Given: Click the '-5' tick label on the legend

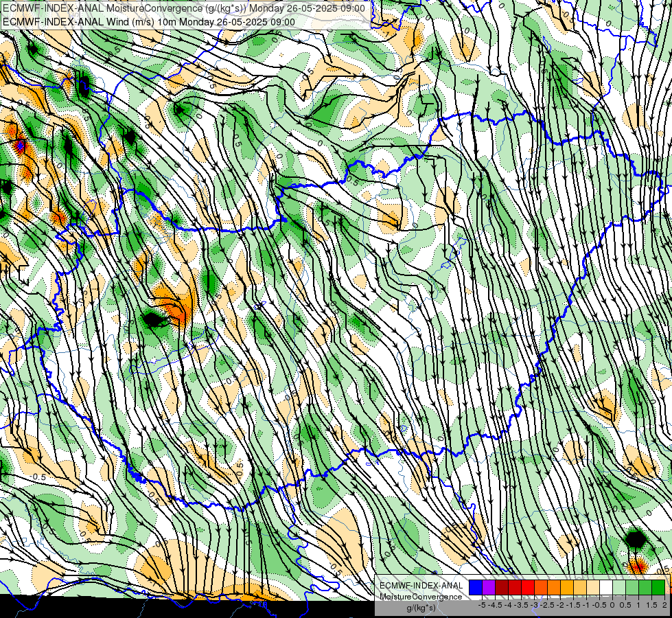Looking at the screenshot, I should click(482, 605).
